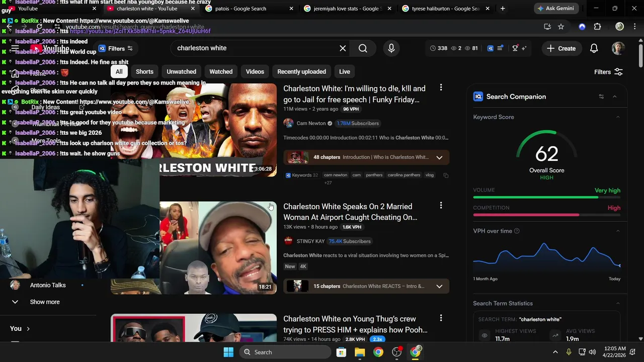Open Chrome profile yin-yang avatar

[620, 27]
